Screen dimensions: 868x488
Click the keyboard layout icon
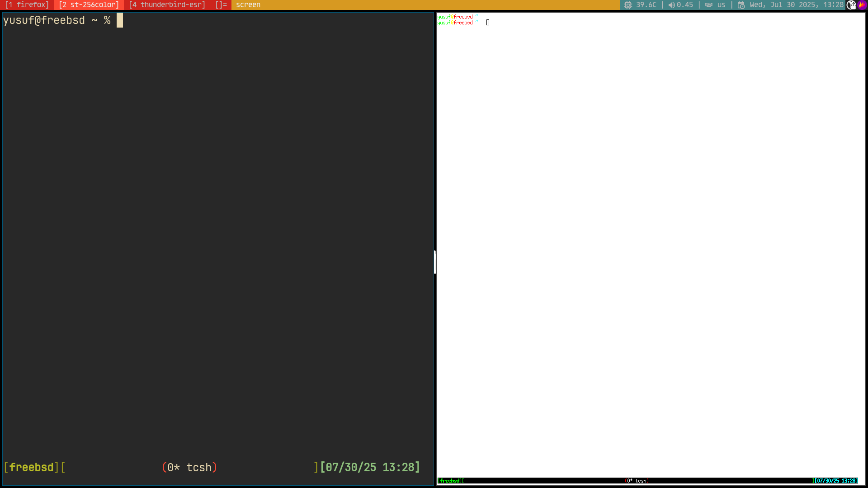tap(709, 5)
